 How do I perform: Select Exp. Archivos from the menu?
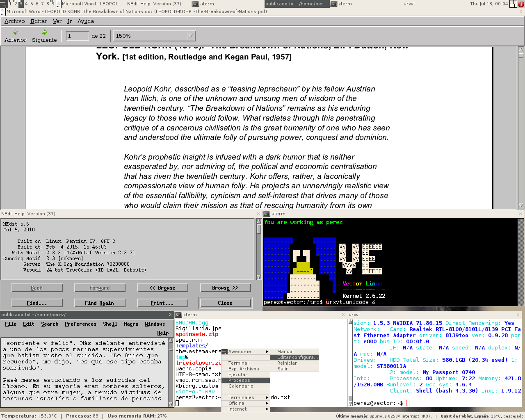point(246,369)
